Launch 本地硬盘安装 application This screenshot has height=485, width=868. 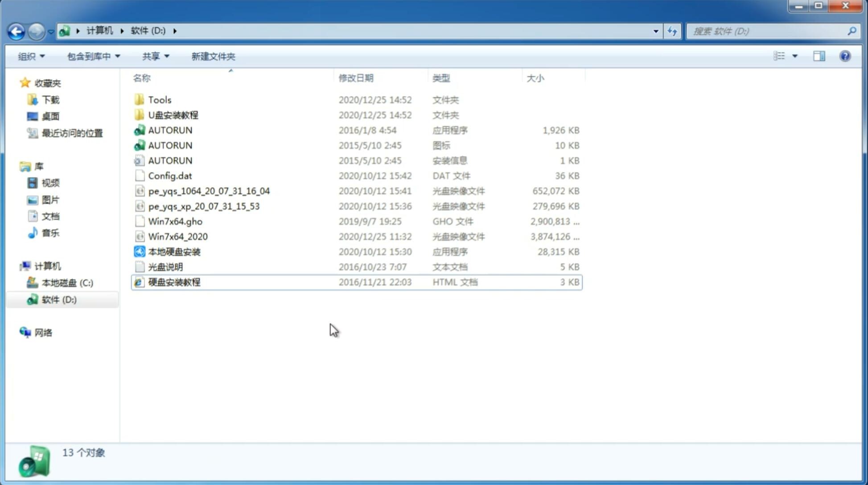173,251
